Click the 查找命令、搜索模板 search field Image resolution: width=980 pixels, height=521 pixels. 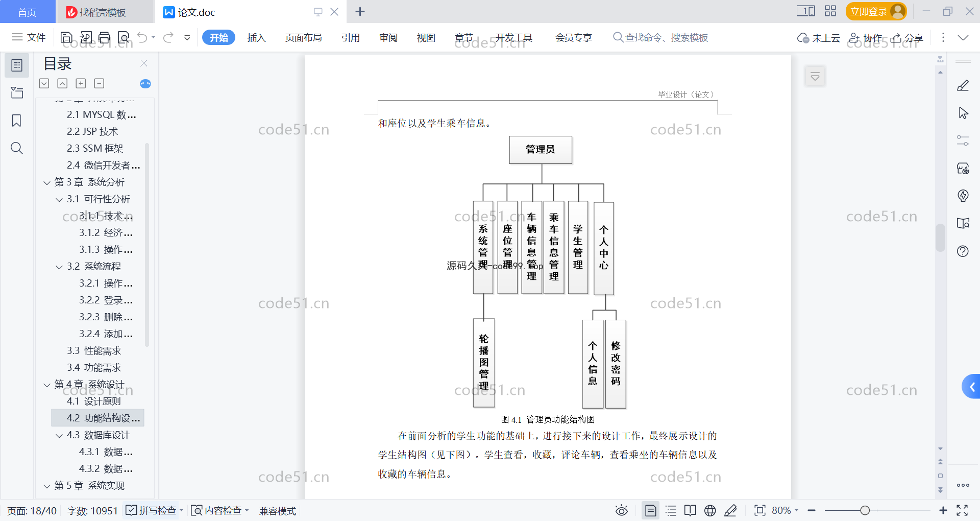pyautogui.click(x=660, y=37)
